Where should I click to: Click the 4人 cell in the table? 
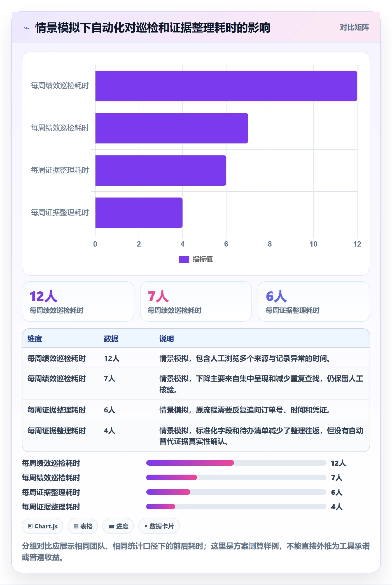109,431
